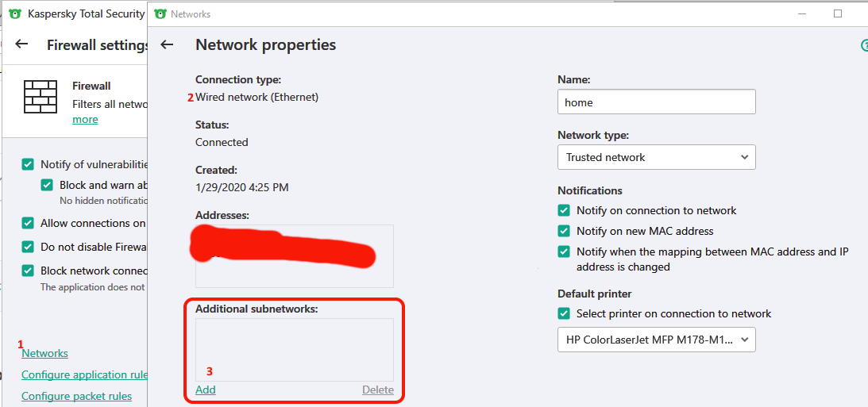Maximize the Networks window
The width and height of the screenshot is (868, 407).
pos(838,13)
